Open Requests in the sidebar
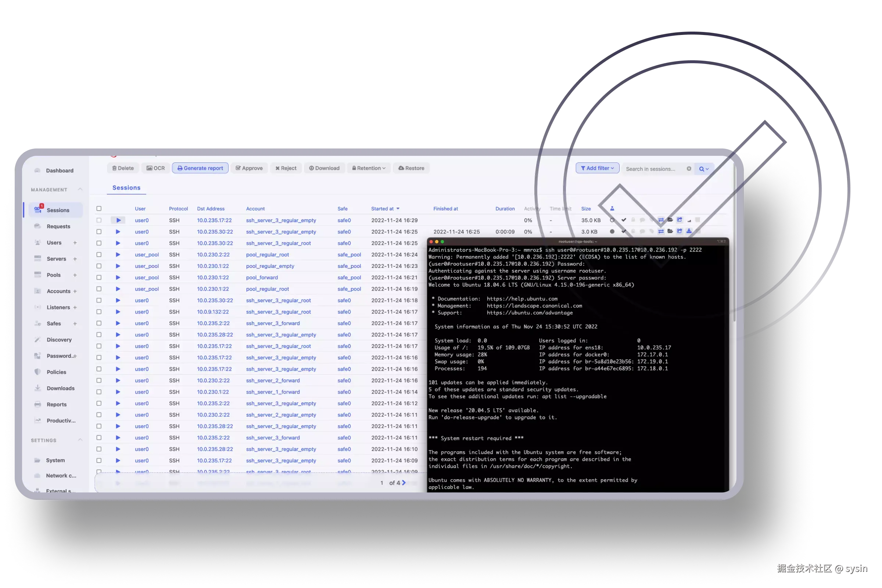Viewport: 882px width, 588px height. (58, 226)
